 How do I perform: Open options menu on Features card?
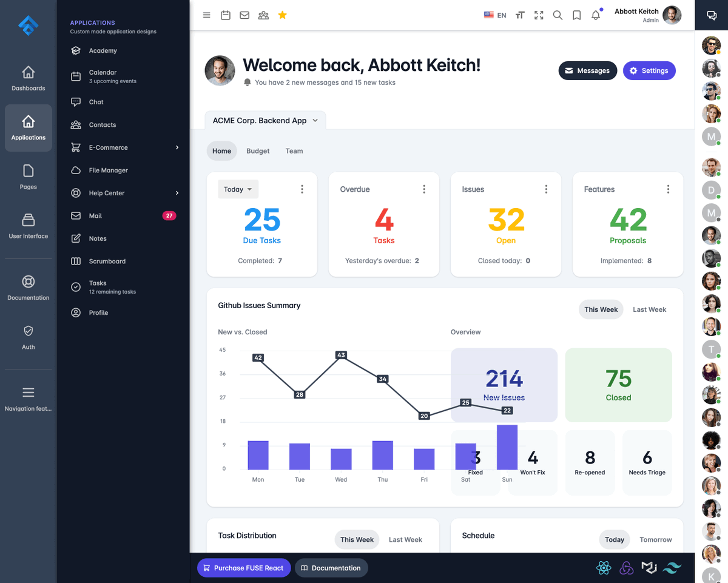[x=668, y=189]
